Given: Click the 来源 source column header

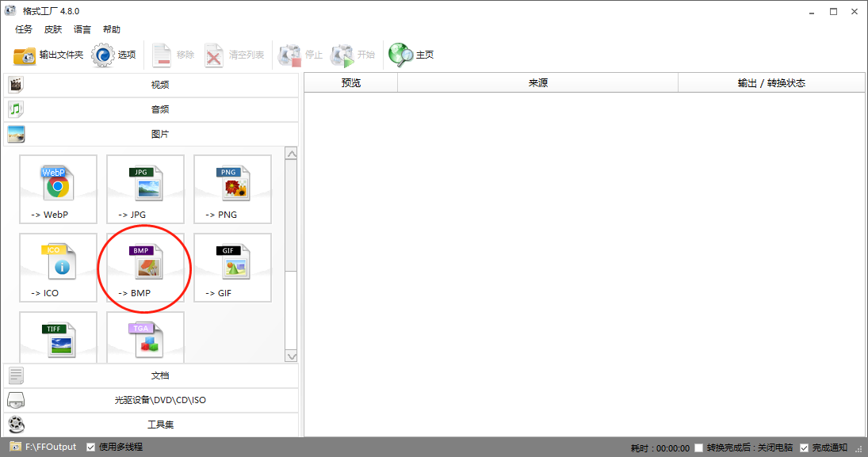Looking at the screenshot, I should click(x=538, y=83).
